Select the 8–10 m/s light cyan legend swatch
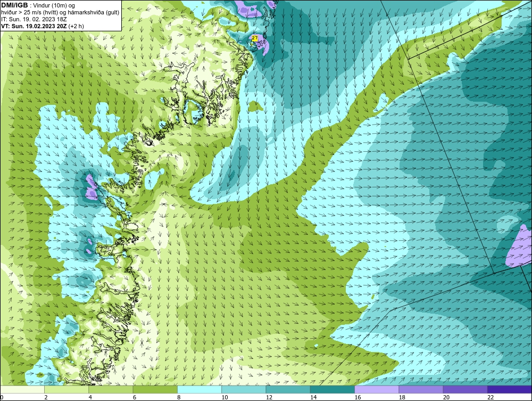Viewport: 532px width, 401px height. pyautogui.click(x=199, y=389)
